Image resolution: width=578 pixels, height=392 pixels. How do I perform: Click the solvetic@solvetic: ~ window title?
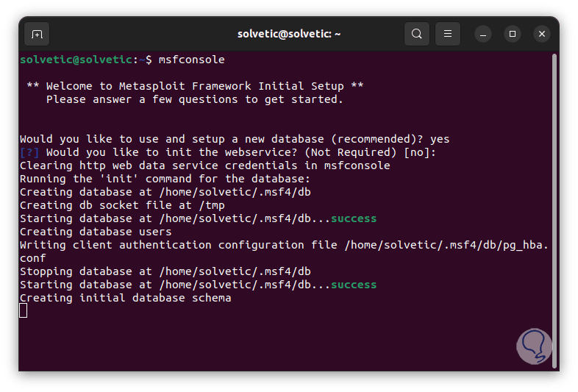(x=289, y=34)
